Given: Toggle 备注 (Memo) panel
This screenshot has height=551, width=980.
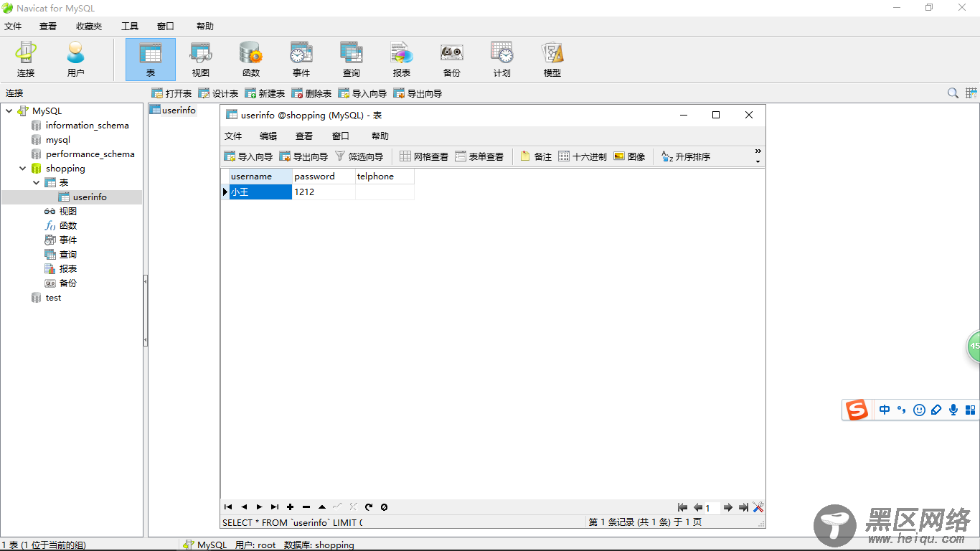Looking at the screenshot, I should (x=536, y=156).
